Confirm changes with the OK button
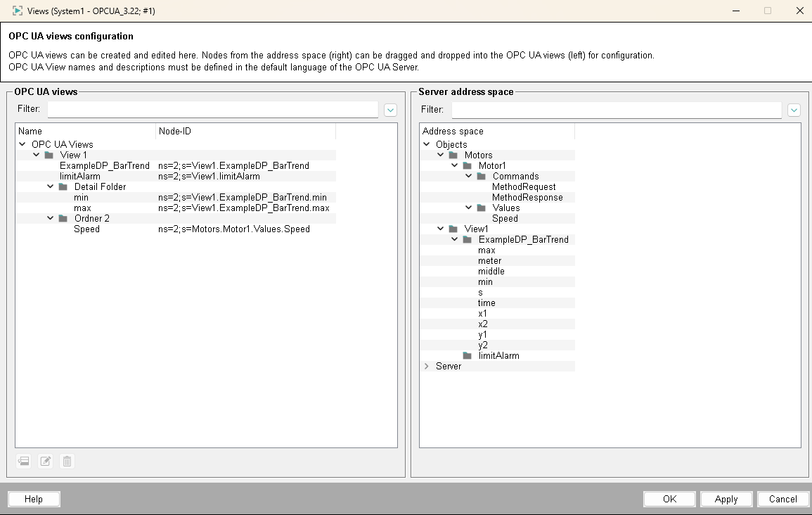This screenshot has width=812, height=515. [x=669, y=499]
